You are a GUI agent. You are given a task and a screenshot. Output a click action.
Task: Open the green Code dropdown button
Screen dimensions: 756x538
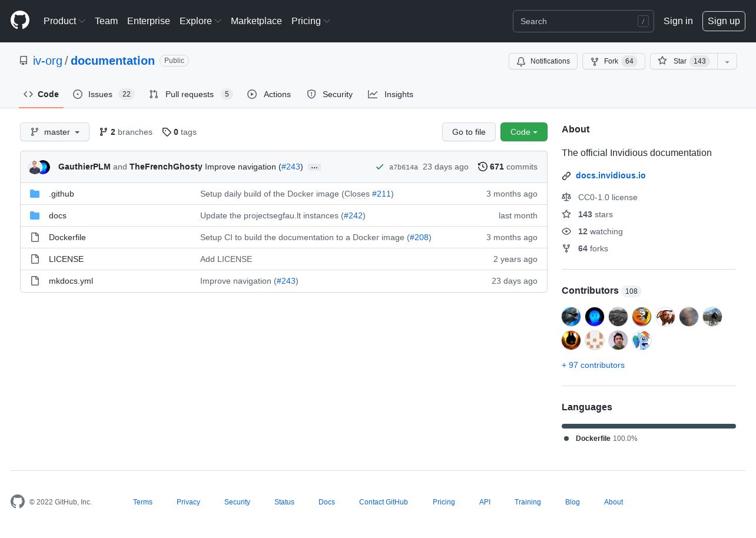524,132
